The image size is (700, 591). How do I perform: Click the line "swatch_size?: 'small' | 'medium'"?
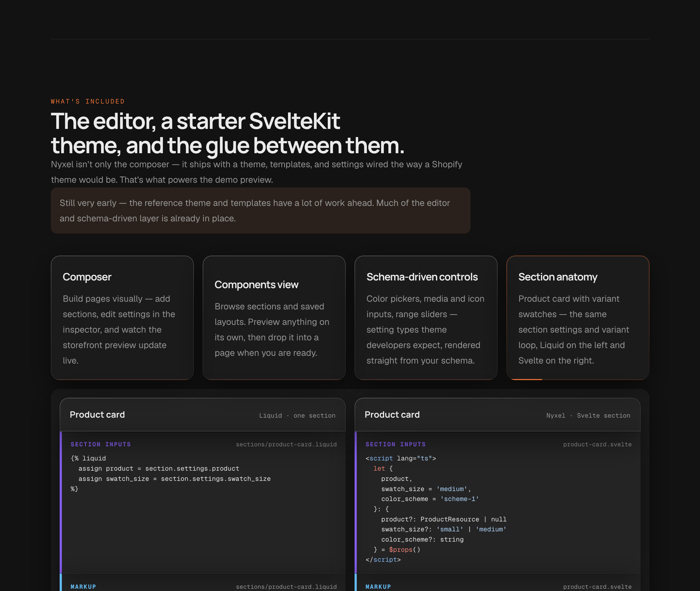444,529
